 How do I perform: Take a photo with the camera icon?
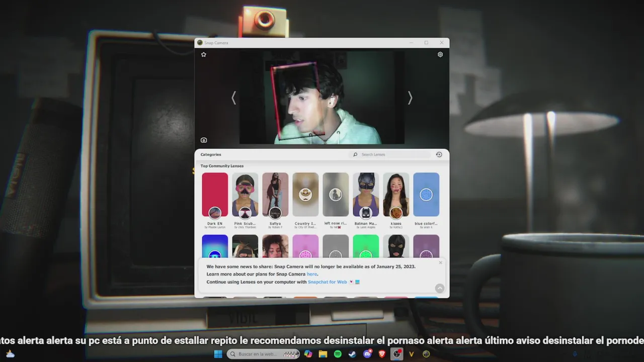[204, 140]
